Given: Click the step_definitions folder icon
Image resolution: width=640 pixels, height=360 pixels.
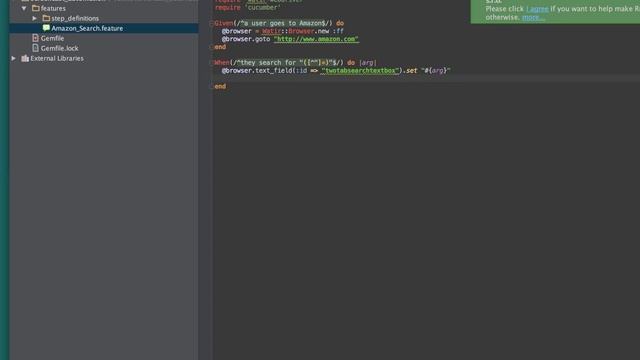Looking at the screenshot, I should click(46, 18).
